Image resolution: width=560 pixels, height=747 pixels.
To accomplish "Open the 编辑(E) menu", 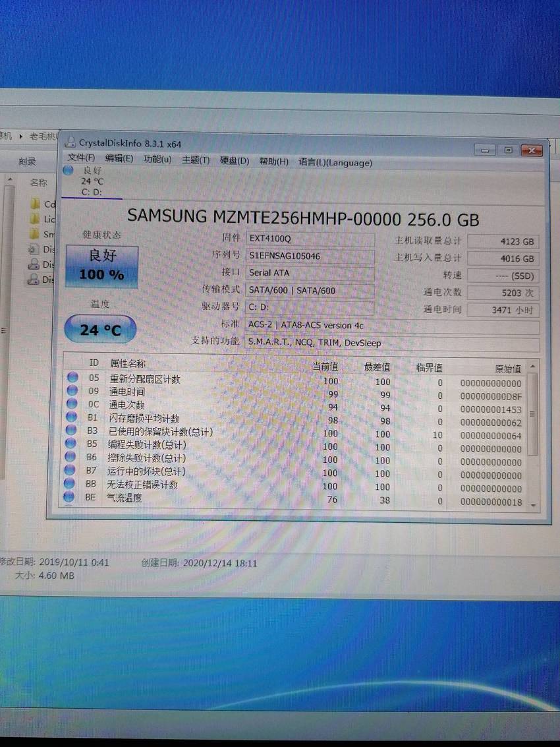I will (119, 158).
